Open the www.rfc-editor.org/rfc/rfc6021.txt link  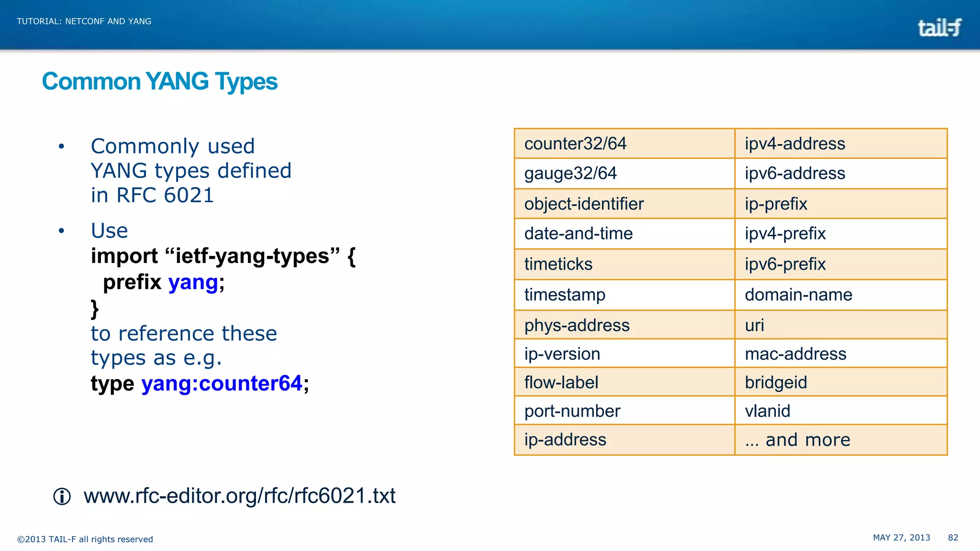[x=239, y=496]
